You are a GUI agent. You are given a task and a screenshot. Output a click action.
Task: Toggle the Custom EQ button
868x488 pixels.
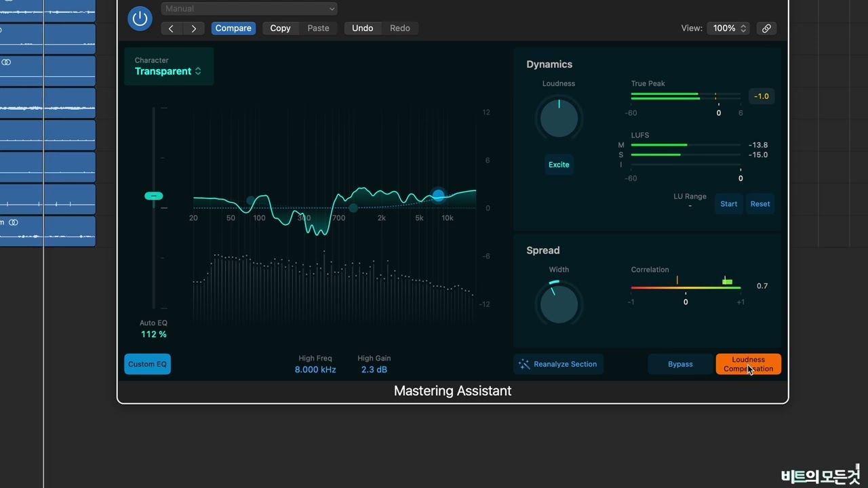(x=147, y=364)
